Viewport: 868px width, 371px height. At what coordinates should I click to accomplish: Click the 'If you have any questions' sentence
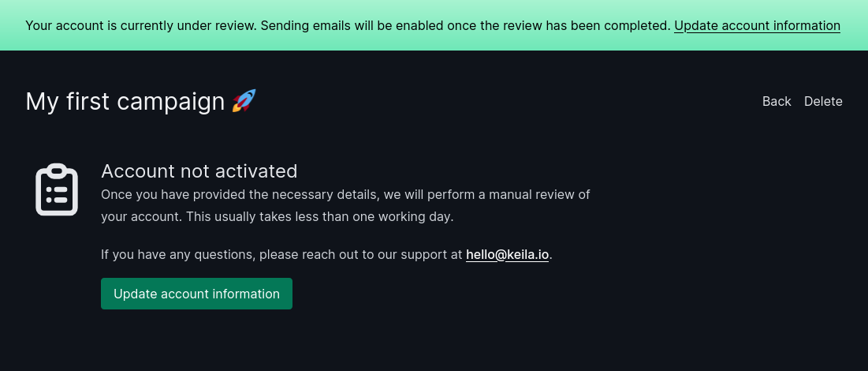(x=326, y=254)
